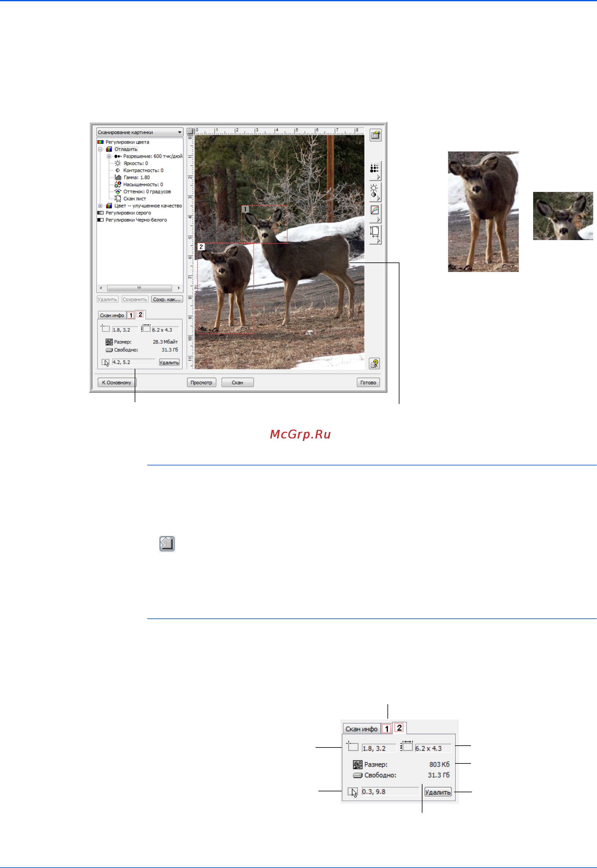Image resolution: width=597 pixels, height=868 pixels.
Task: Click the disabled Удалить button under the tree
Action: [107, 300]
